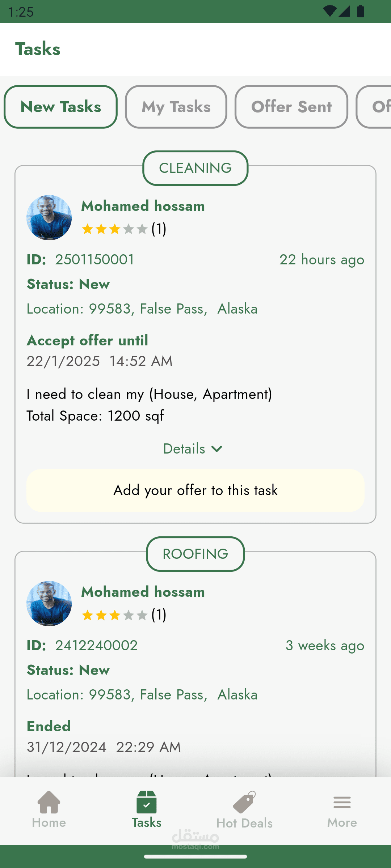Viewport: 391px width, 868px height.
Task: Open the Home tab icon
Action: (x=49, y=801)
